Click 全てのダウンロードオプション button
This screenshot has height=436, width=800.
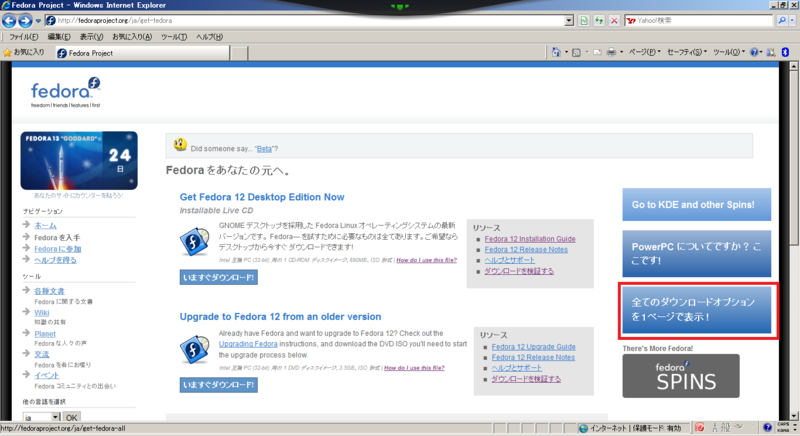(x=696, y=310)
